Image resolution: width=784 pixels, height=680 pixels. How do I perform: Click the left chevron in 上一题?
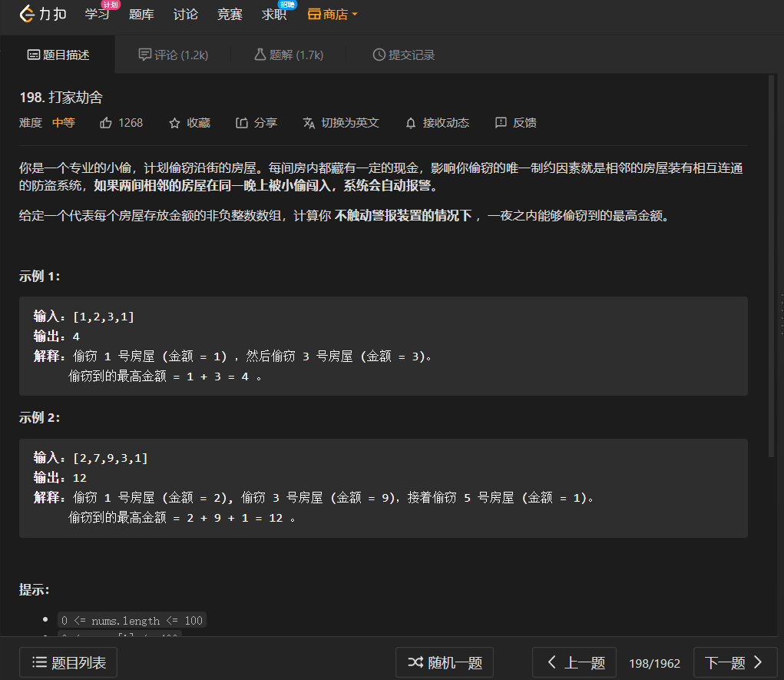click(x=551, y=662)
